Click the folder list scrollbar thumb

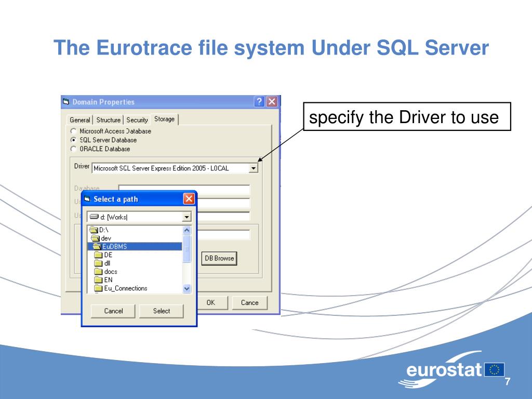tap(187, 249)
